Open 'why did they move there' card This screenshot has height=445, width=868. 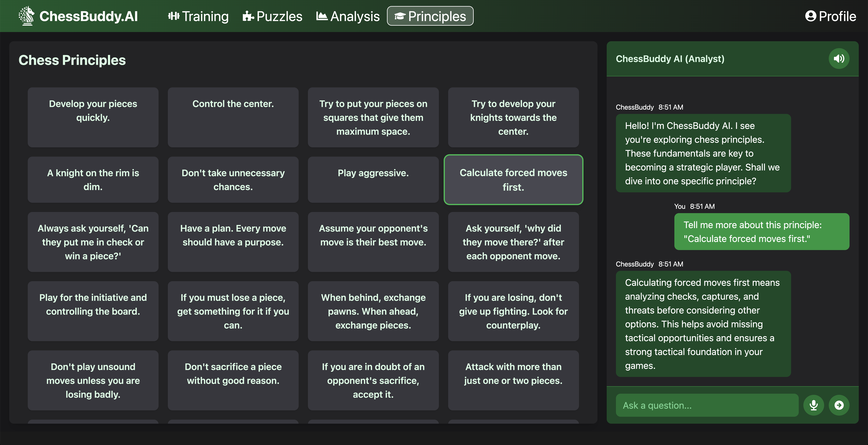pyautogui.click(x=513, y=242)
